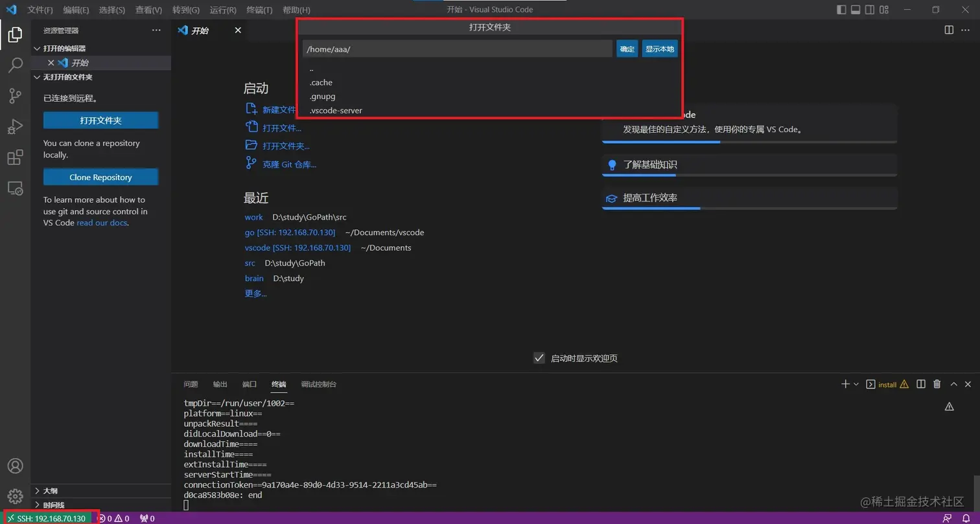Image resolution: width=980 pixels, height=524 pixels.
Task: Click the 打开文件... link on welcome page
Action: (282, 128)
